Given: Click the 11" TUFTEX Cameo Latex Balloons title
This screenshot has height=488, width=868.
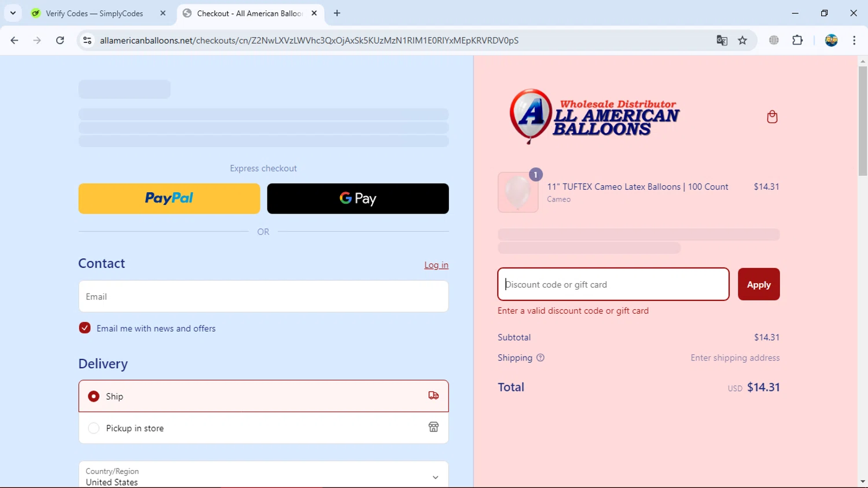Looking at the screenshot, I should click(638, 186).
